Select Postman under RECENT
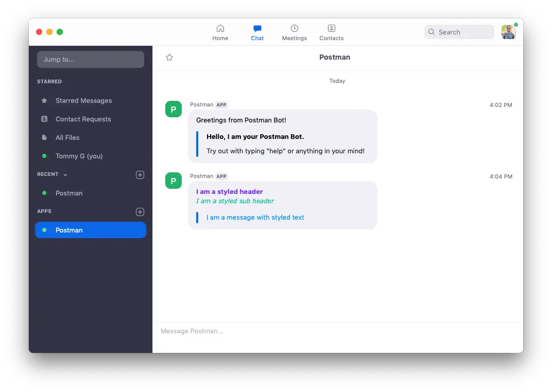This screenshot has width=552, height=392. click(x=69, y=193)
